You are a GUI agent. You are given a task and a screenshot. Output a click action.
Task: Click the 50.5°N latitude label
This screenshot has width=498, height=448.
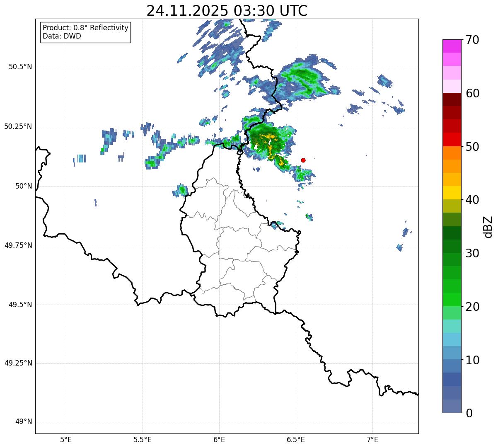coord(20,67)
